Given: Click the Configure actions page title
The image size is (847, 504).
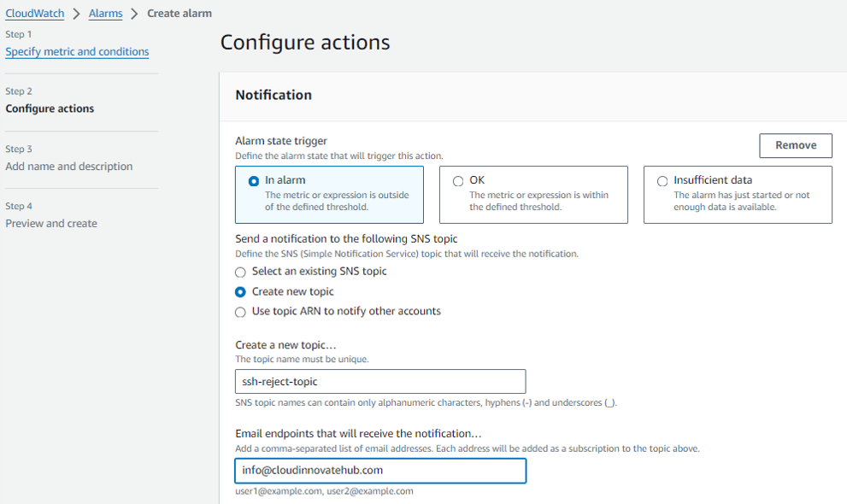Looking at the screenshot, I should point(305,43).
